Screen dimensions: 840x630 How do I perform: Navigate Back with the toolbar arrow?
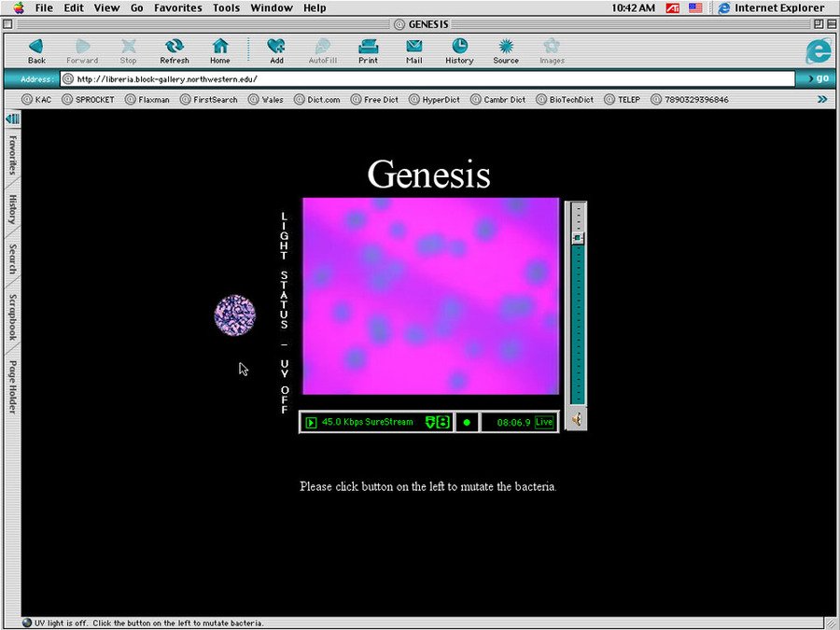click(x=36, y=50)
